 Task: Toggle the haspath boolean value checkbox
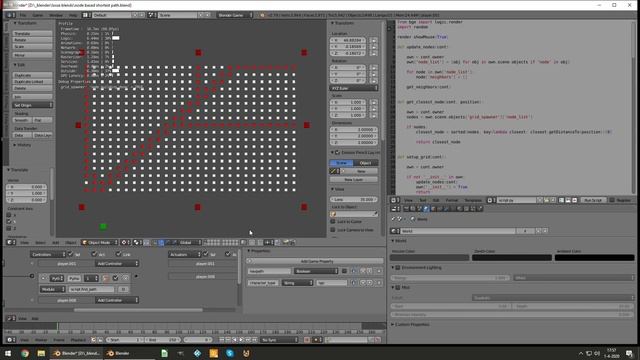pos(344,271)
